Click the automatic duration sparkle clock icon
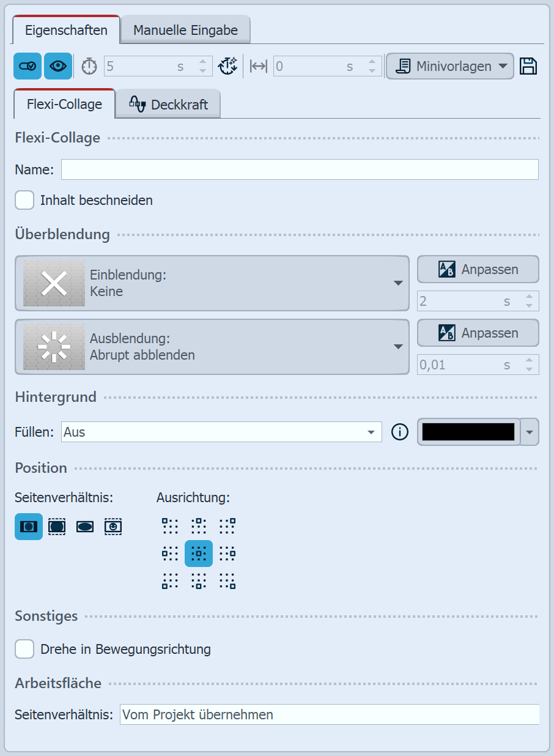554x756 pixels. [x=228, y=66]
